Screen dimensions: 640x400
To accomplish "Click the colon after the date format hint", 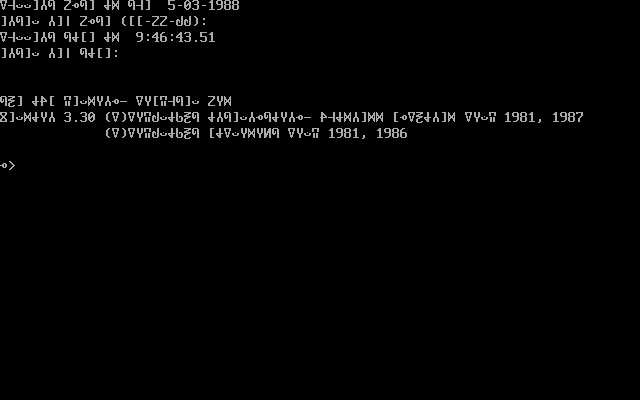I will pos(204,21).
